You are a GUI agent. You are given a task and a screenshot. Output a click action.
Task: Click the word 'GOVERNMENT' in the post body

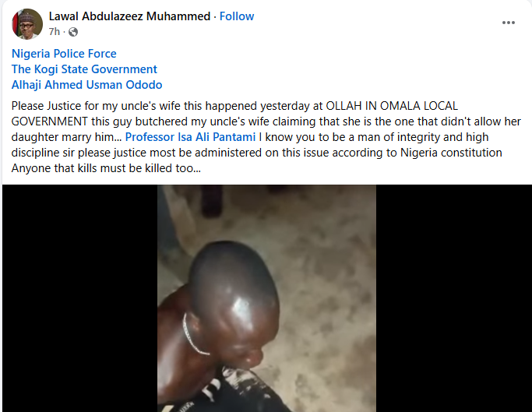[x=50, y=121]
